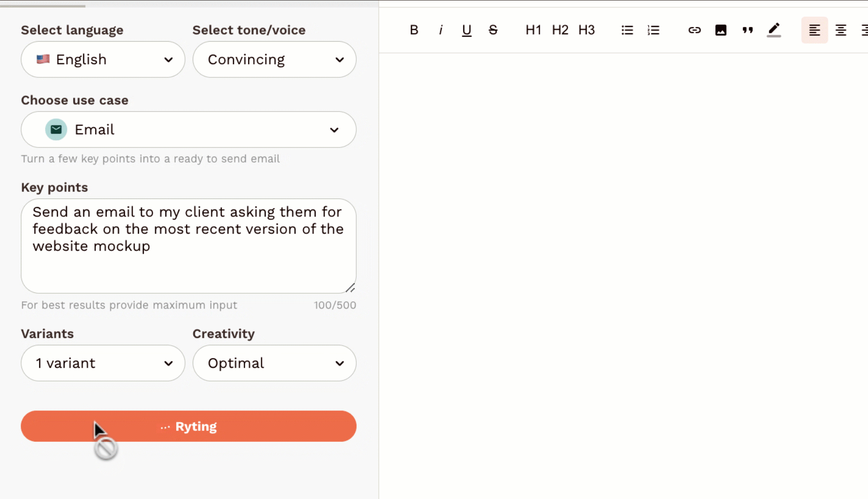
Task: Open the Optimal creativity dropdown
Action: pos(274,363)
